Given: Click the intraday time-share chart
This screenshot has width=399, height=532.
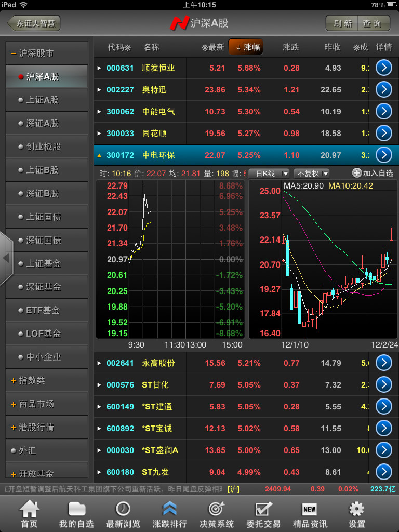Looking at the screenshot, I should [170, 259].
